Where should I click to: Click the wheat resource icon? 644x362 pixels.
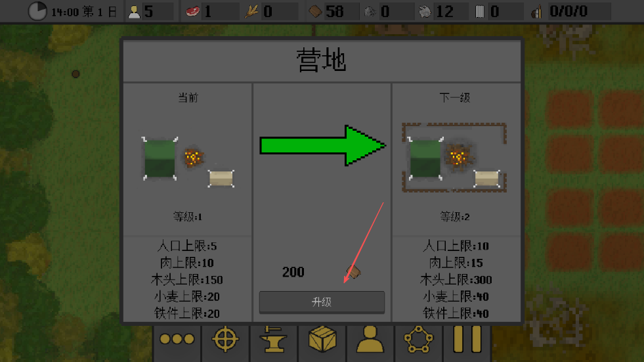[251, 12]
